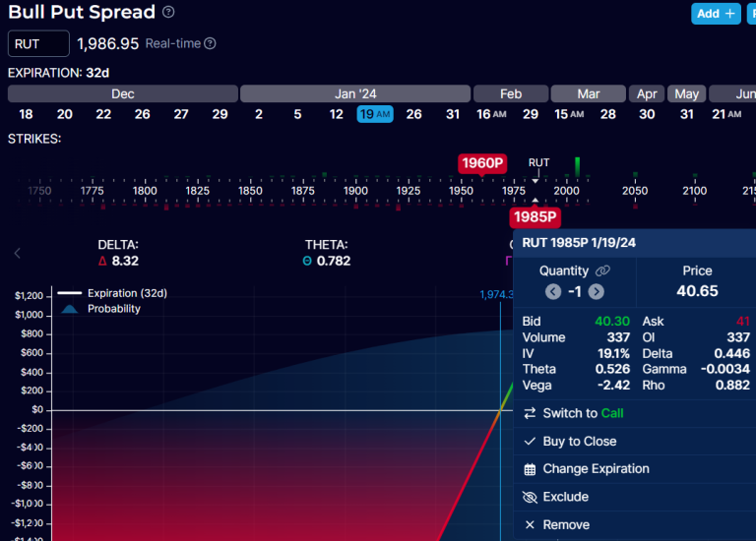Click the quantity link chain icon
The width and height of the screenshot is (756, 541).
(602, 270)
